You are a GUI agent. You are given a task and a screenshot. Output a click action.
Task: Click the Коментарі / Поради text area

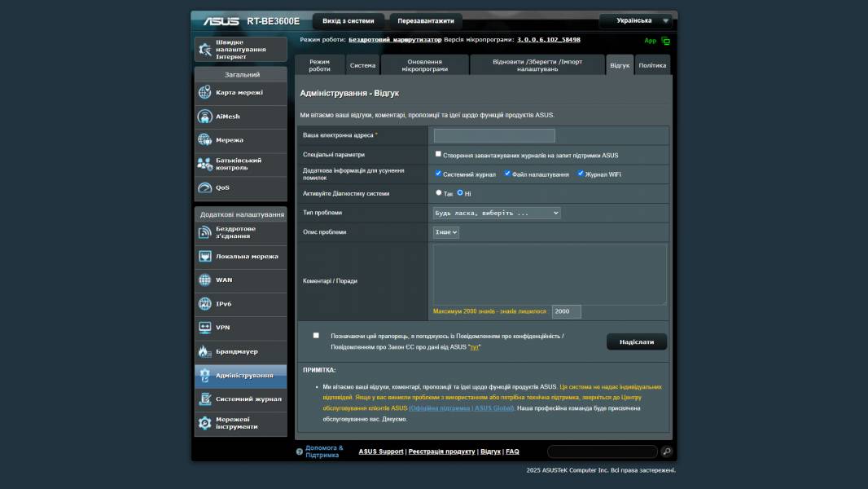pos(550,275)
